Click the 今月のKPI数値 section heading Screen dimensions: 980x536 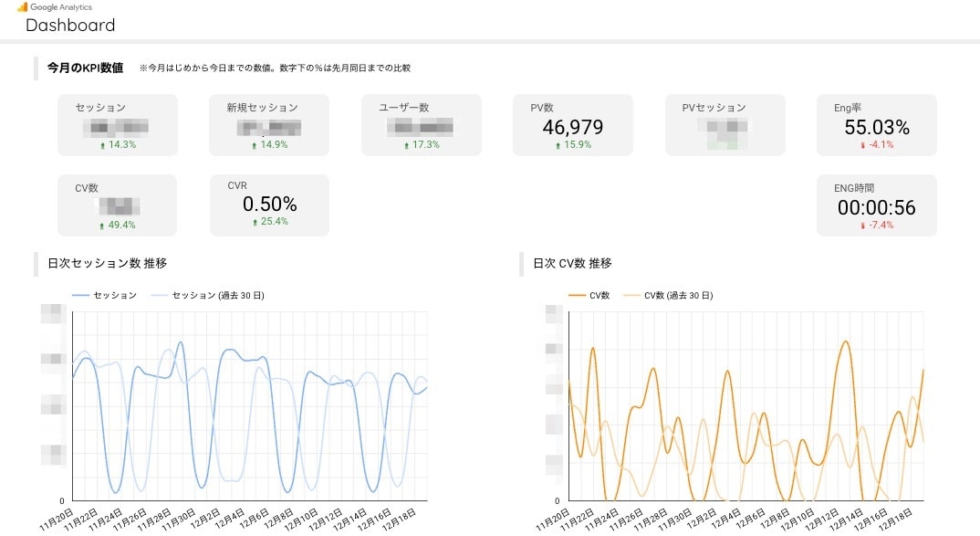coord(85,68)
